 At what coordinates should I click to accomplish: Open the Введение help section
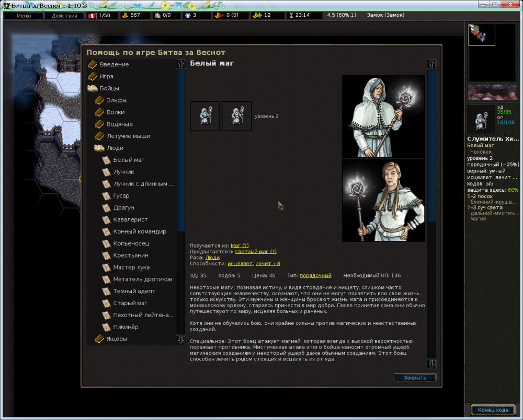[x=114, y=64]
